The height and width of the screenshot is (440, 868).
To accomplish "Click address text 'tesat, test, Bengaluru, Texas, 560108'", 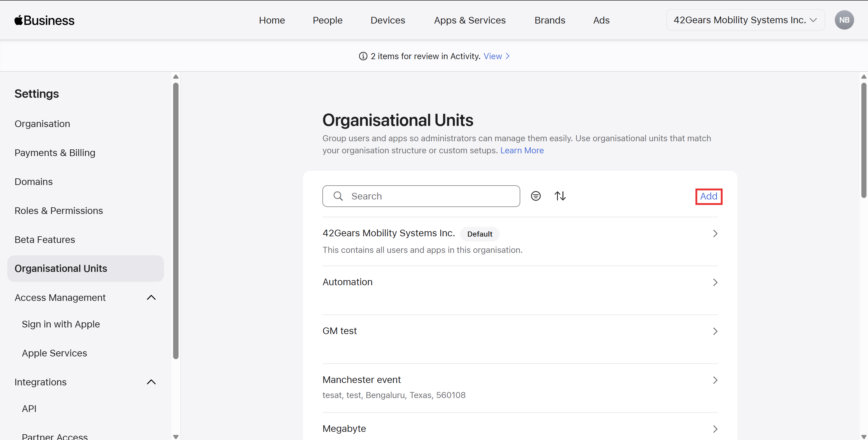I will pyautogui.click(x=394, y=395).
